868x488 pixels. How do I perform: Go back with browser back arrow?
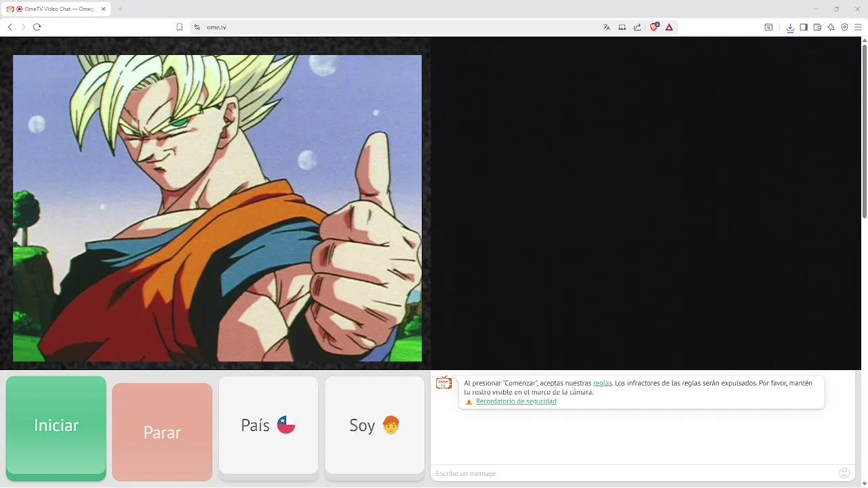[9, 27]
